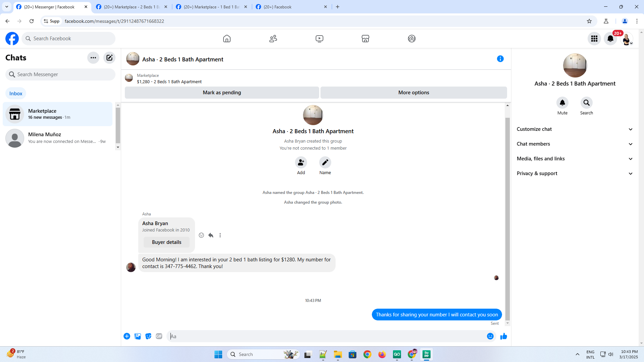
Task: Open Groups icon in top navigation
Action: click(412, 39)
